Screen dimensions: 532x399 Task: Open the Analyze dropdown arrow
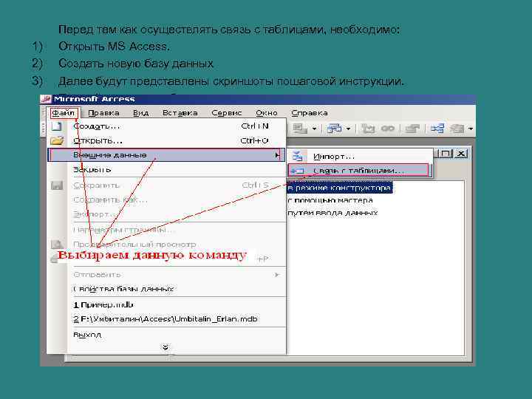[x=348, y=129]
